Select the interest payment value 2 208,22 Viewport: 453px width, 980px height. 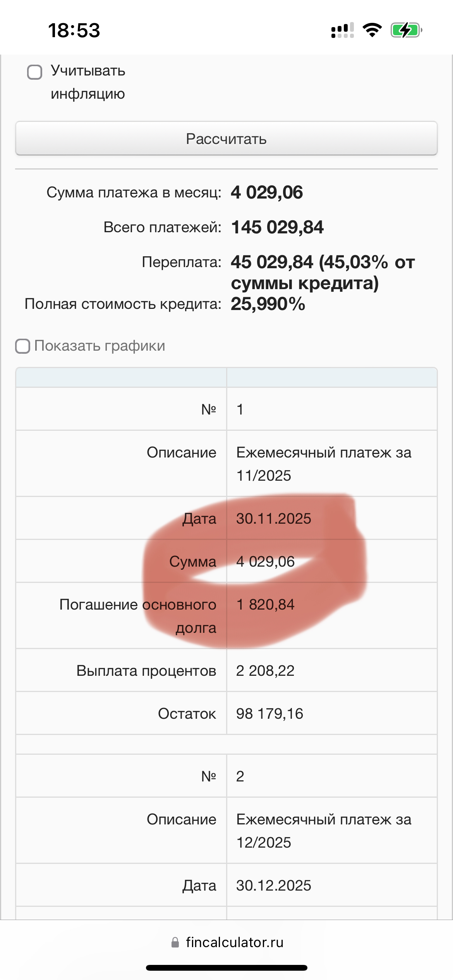coord(265,671)
